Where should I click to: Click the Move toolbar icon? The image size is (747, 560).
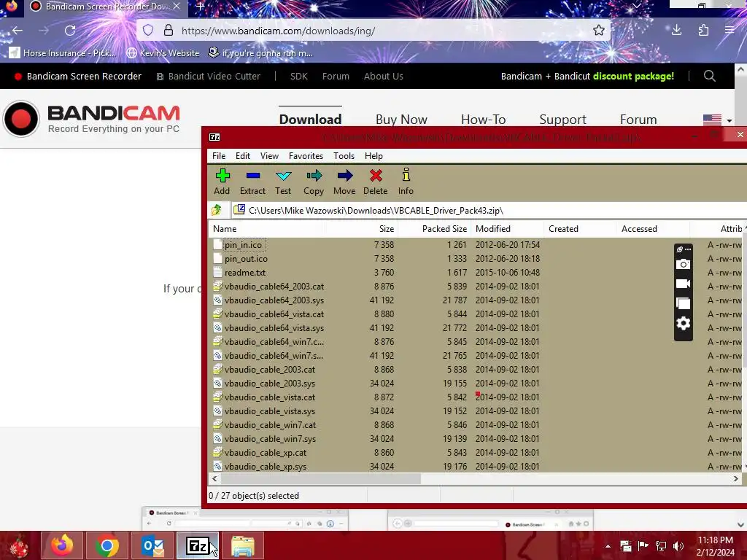(344, 182)
